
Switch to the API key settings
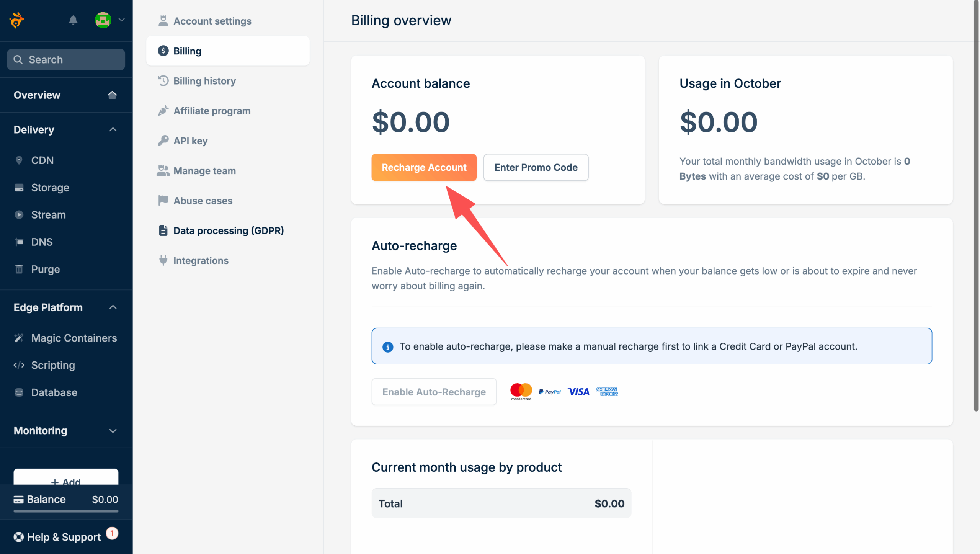pos(190,141)
